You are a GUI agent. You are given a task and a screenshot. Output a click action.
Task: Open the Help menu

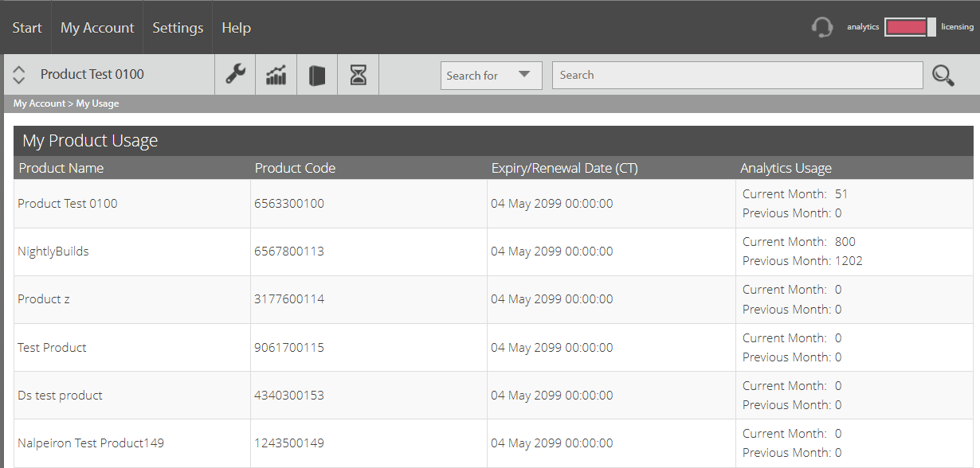[x=236, y=28]
